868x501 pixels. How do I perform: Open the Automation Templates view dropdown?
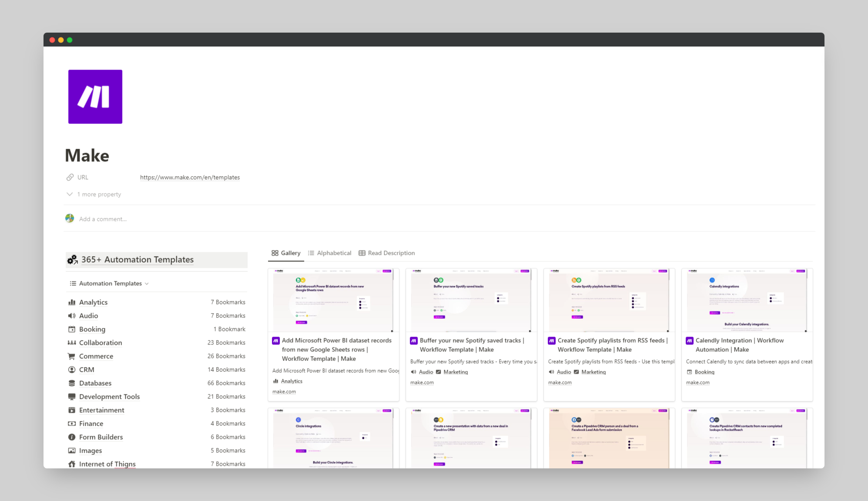[x=109, y=284]
